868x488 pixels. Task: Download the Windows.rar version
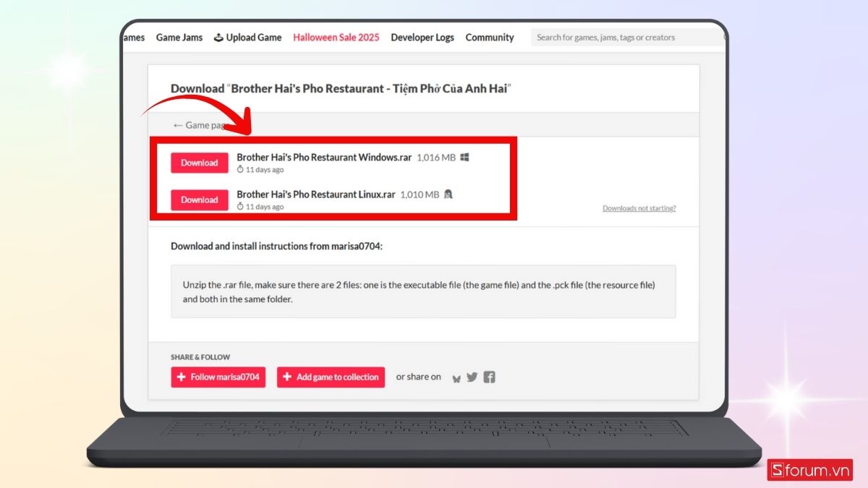(x=200, y=163)
